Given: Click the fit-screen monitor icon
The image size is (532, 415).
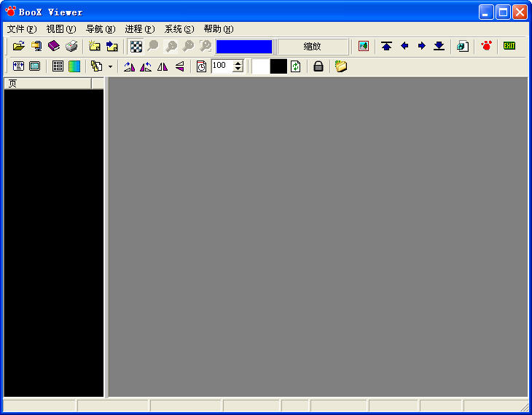Looking at the screenshot, I should point(34,66).
